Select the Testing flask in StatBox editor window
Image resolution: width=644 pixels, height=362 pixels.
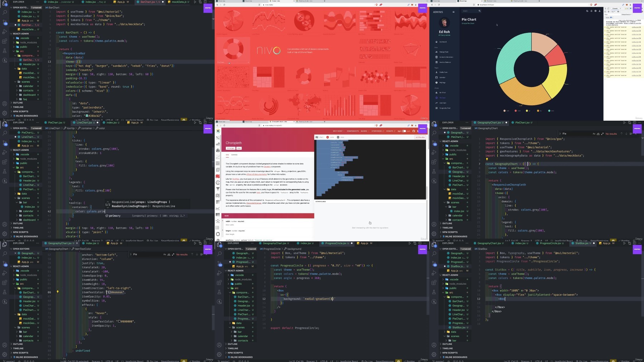coord(434,292)
